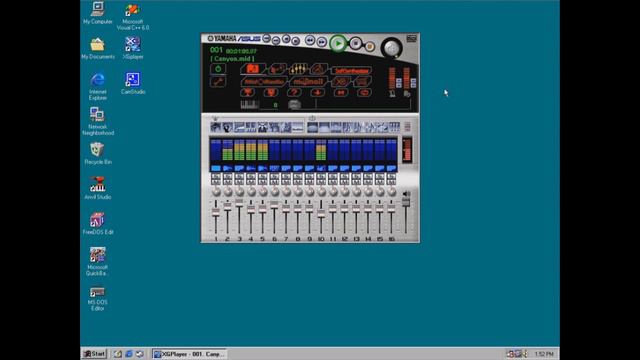Click the taskbar clock showing 1:52 PM
The image size is (640, 360).
(x=544, y=354)
